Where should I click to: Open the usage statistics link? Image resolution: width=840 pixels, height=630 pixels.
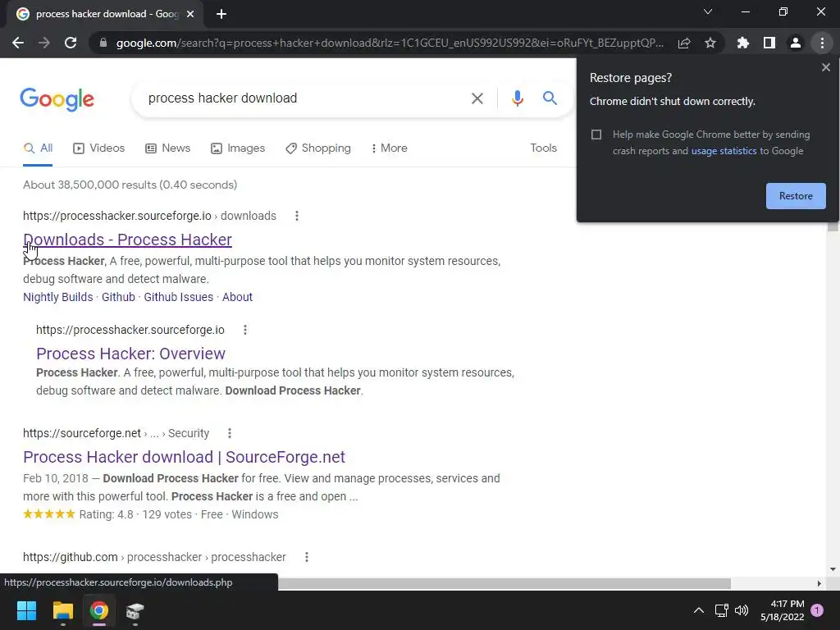724,151
